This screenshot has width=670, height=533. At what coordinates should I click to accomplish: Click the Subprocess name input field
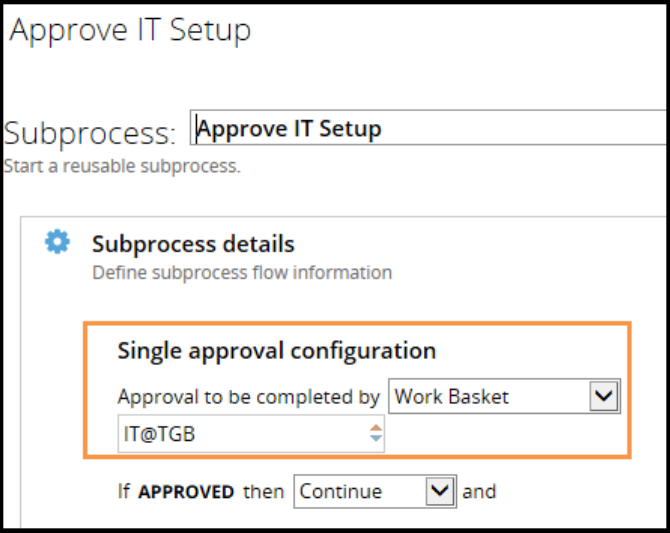(x=430, y=129)
